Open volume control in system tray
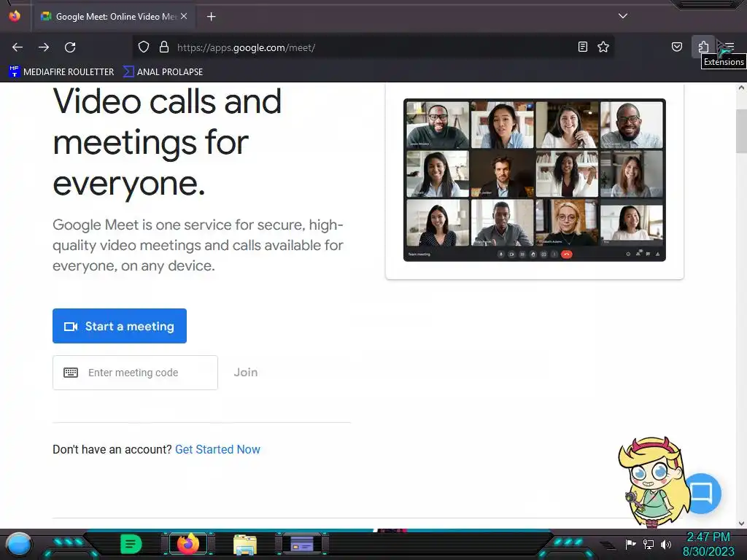This screenshot has width=747, height=560. click(665, 544)
